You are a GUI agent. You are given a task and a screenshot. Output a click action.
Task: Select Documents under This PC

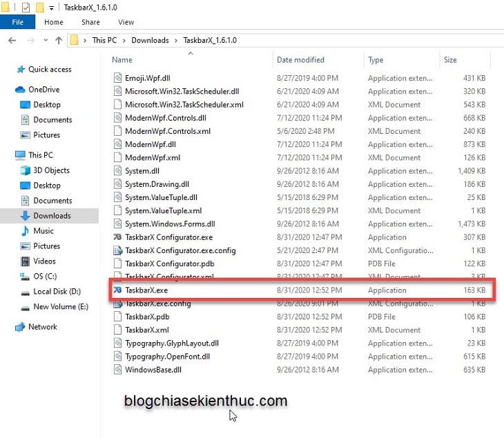(x=52, y=201)
